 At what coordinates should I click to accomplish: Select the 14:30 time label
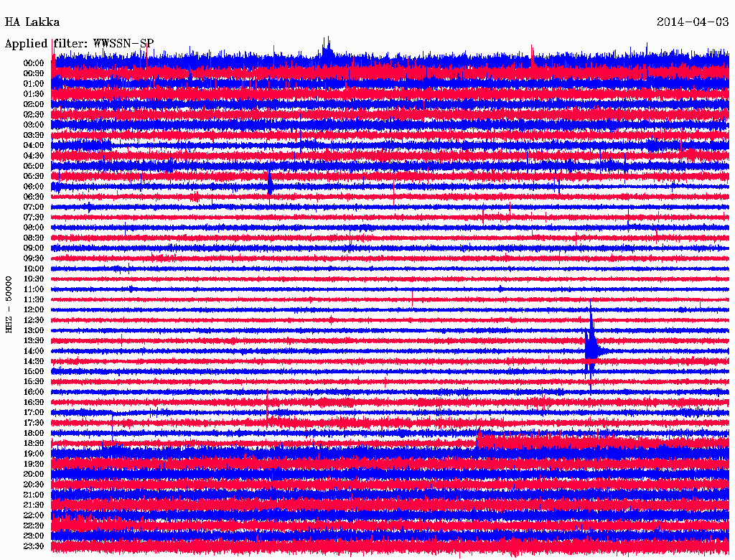[x=34, y=361]
